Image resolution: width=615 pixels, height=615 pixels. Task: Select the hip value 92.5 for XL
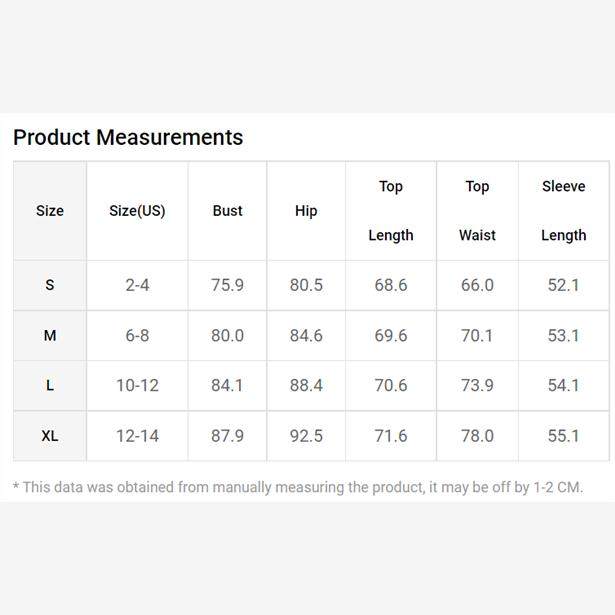pos(306,436)
